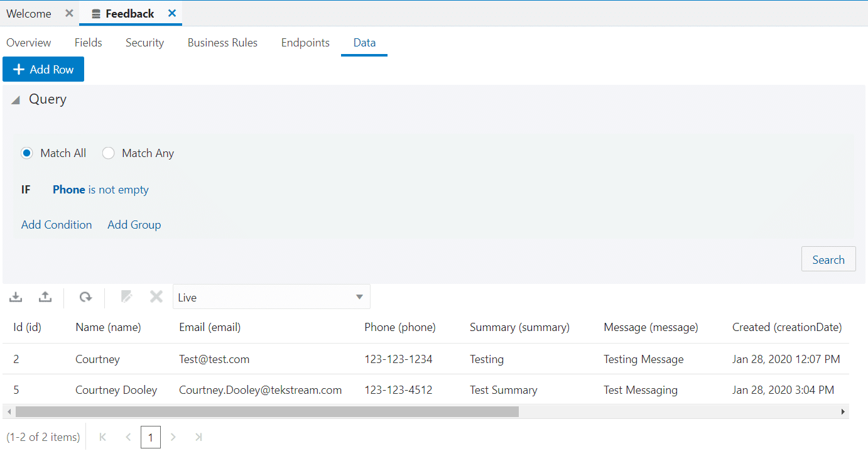Open the Security tab
868x456 pixels.
(145, 43)
